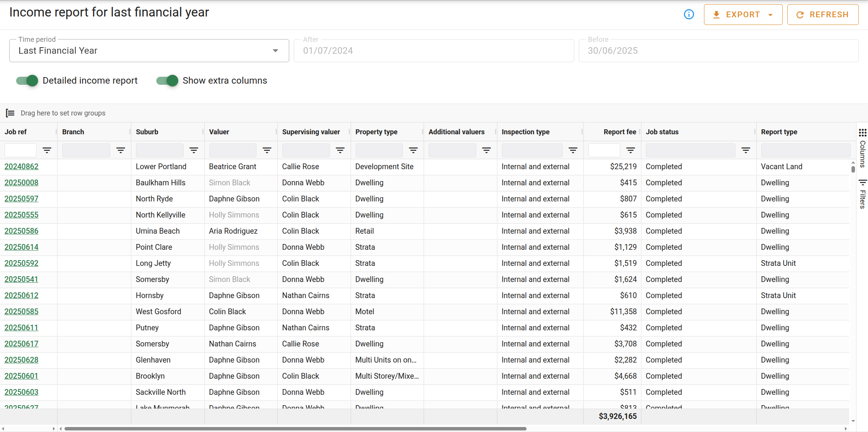Refresh the income report
868x432 pixels.
pos(823,15)
